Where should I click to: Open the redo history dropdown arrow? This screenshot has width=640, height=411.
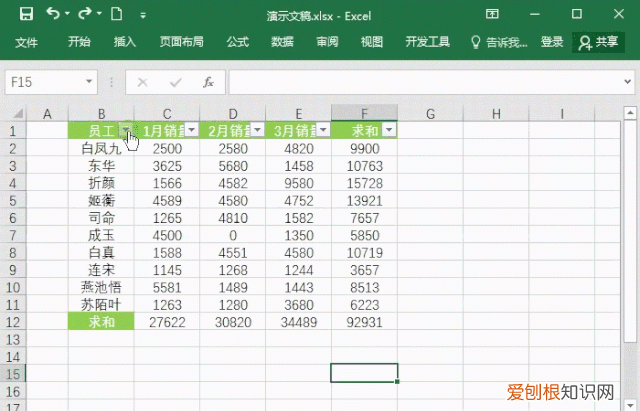99,14
